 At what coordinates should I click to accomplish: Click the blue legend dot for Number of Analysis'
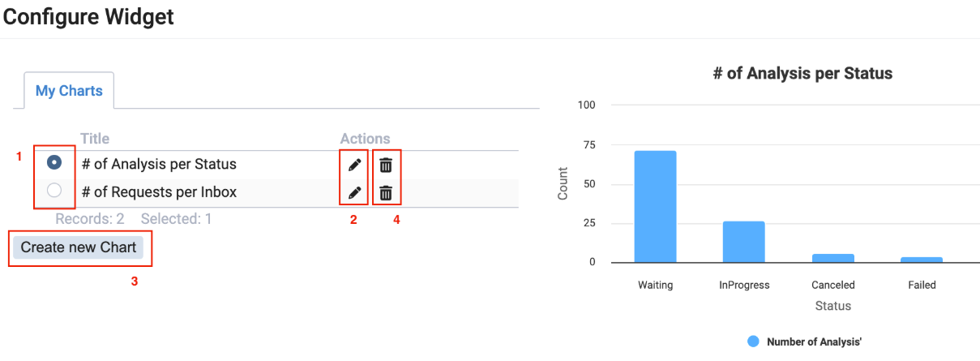click(x=753, y=342)
